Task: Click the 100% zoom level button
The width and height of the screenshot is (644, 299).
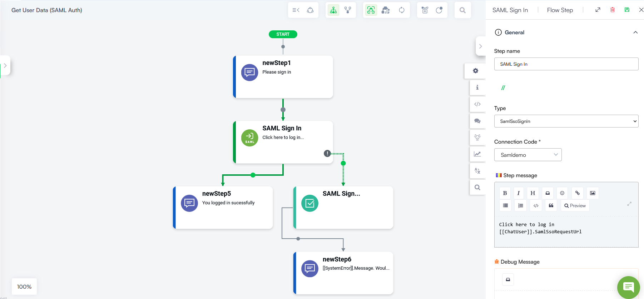Action: point(24,286)
